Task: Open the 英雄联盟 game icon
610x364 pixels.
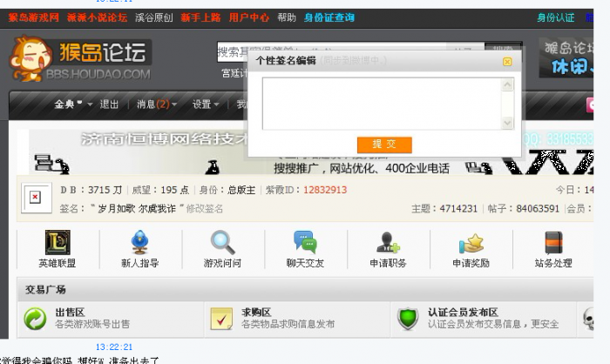Action: pyautogui.click(x=58, y=242)
